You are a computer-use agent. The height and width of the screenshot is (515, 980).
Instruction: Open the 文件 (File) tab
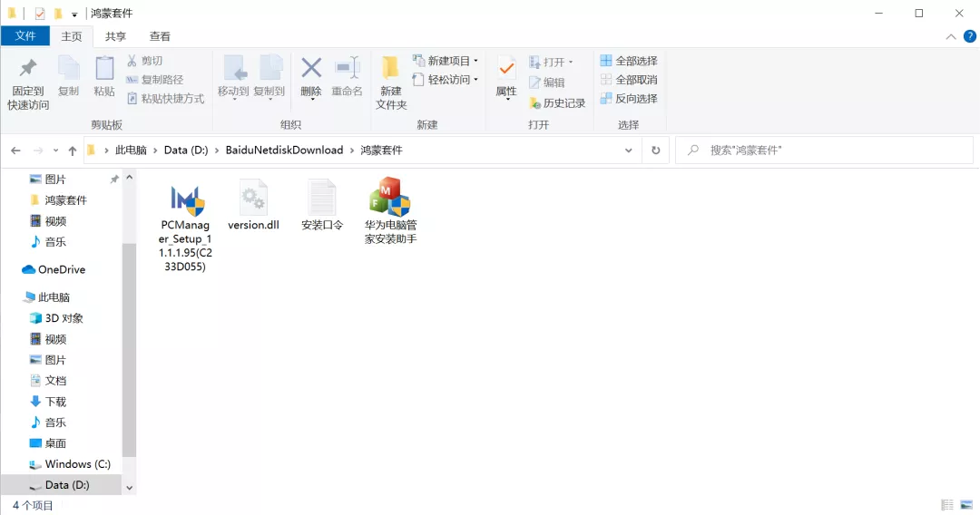pyautogui.click(x=25, y=35)
